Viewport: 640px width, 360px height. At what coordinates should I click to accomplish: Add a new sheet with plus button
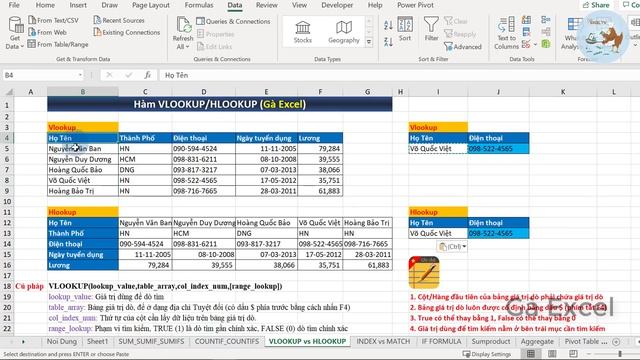point(616,342)
